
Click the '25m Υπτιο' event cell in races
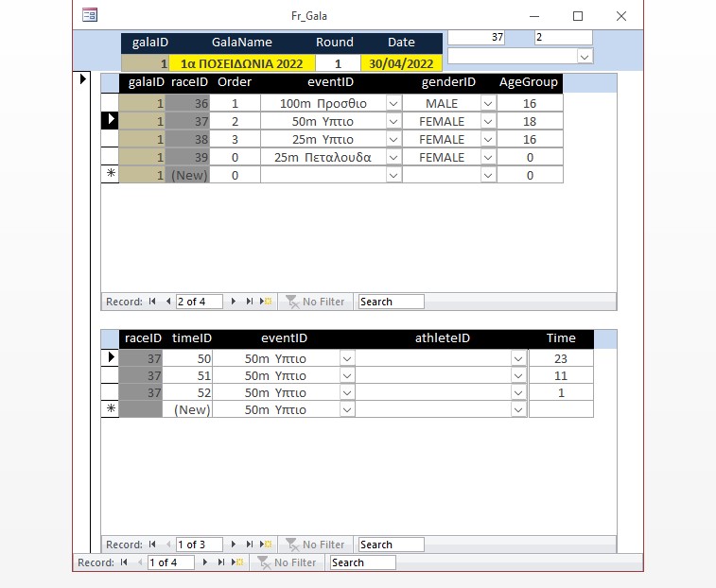click(x=323, y=139)
